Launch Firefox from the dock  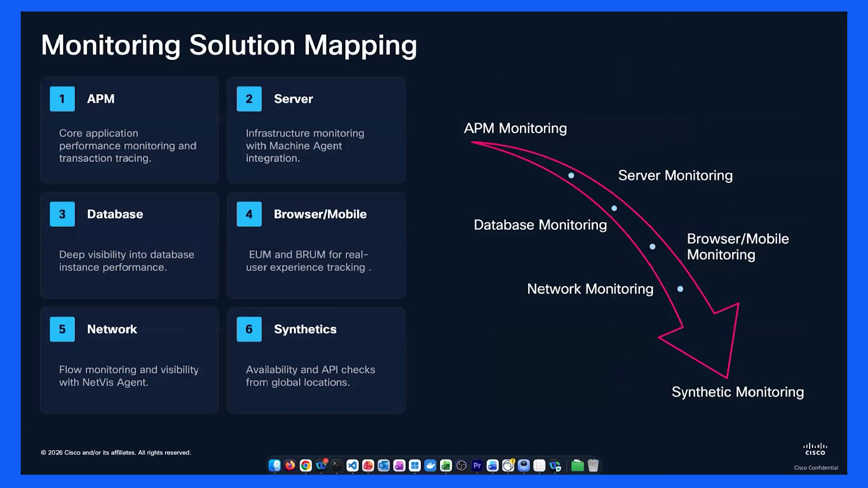pos(290,465)
